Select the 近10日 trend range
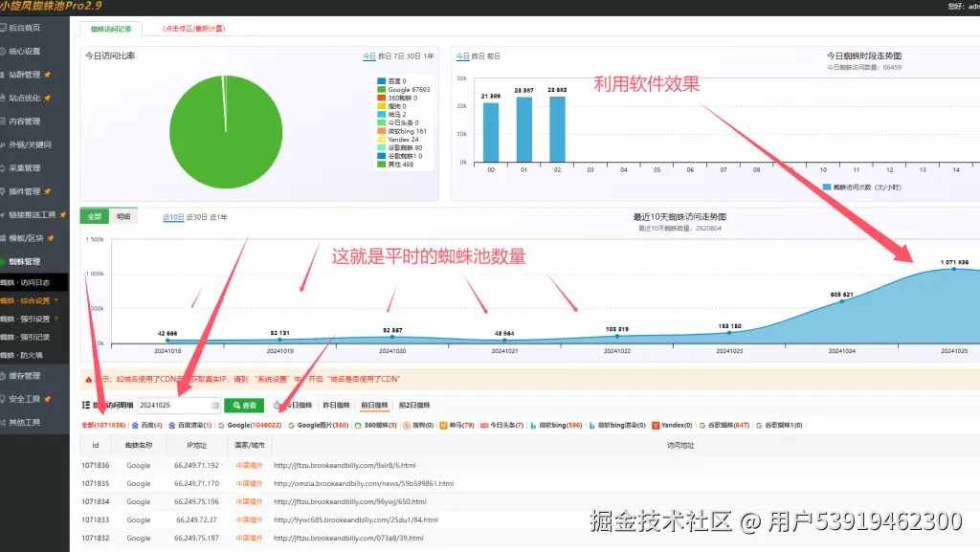The height and width of the screenshot is (552, 980). pyautogui.click(x=173, y=217)
